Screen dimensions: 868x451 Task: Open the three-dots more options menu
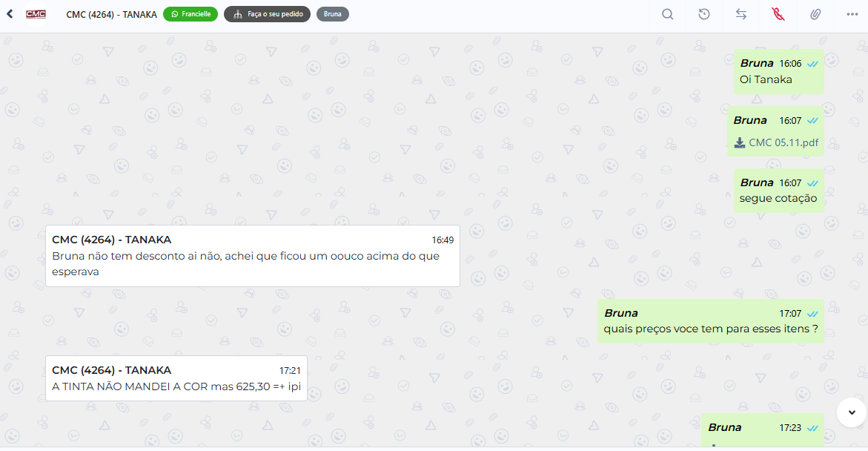tap(852, 14)
